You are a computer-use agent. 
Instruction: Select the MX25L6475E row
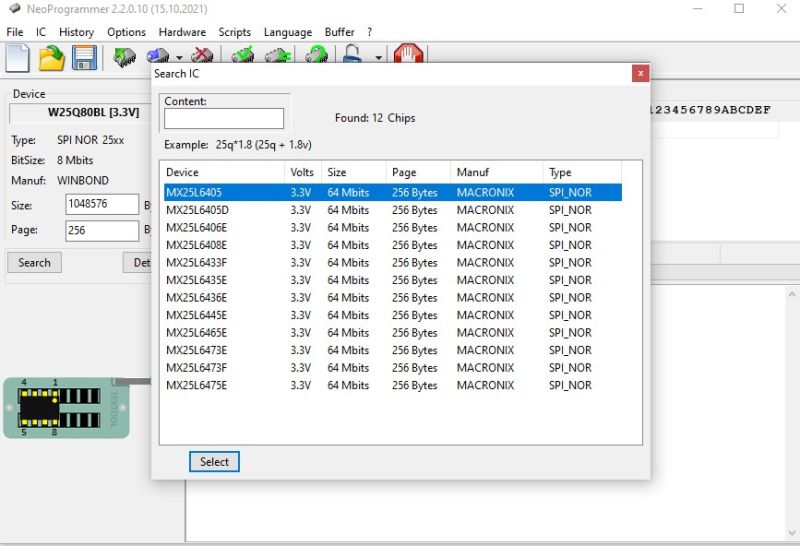pyautogui.click(x=393, y=385)
